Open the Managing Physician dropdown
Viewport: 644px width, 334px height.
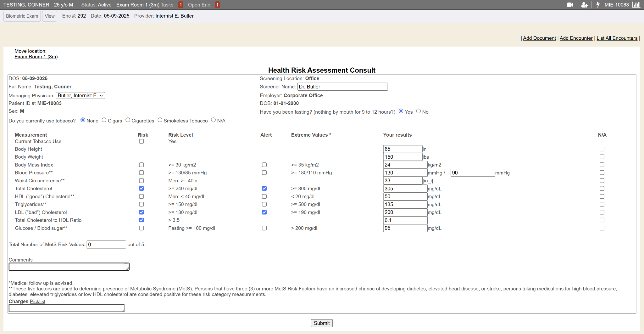pos(80,96)
